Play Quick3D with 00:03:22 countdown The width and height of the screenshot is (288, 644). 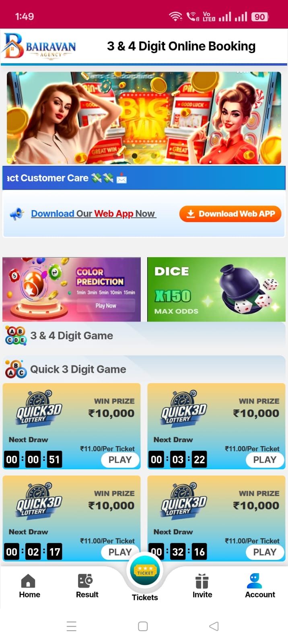pyautogui.click(x=265, y=460)
